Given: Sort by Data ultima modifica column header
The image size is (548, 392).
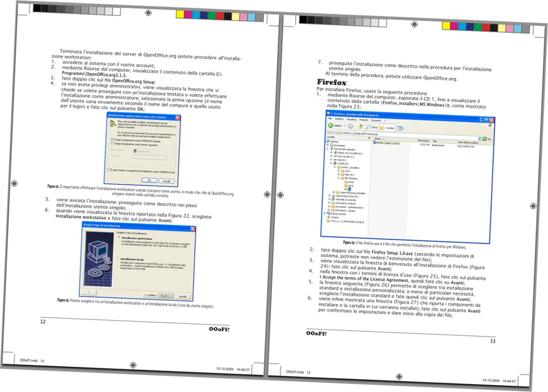Looking at the screenshot, I should pyautogui.click(x=468, y=143).
